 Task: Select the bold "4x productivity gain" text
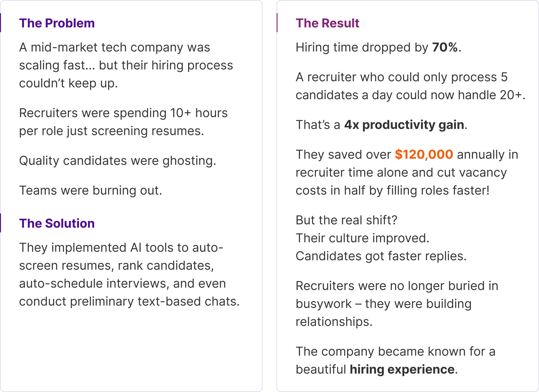pyautogui.click(x=404, y=125)
